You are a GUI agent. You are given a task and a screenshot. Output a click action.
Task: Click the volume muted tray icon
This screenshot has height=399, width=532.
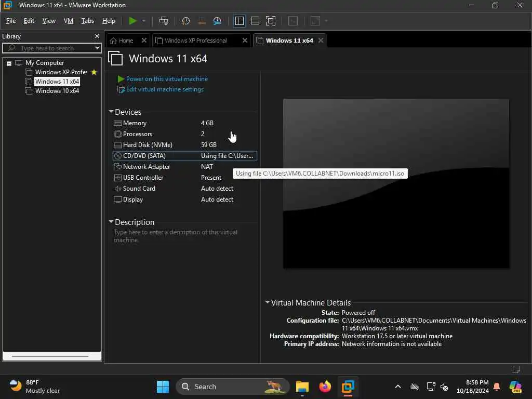coord(444,387)
